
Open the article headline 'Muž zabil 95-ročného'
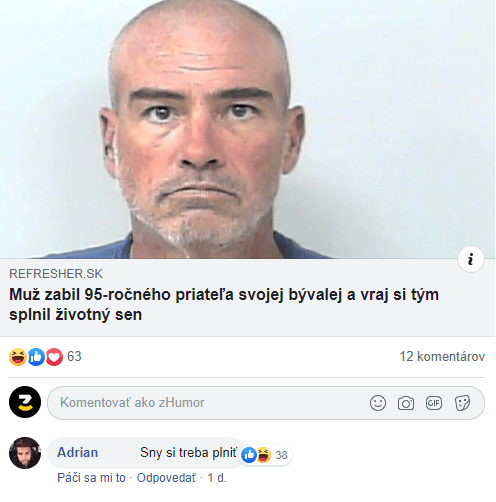coord(224,304)
